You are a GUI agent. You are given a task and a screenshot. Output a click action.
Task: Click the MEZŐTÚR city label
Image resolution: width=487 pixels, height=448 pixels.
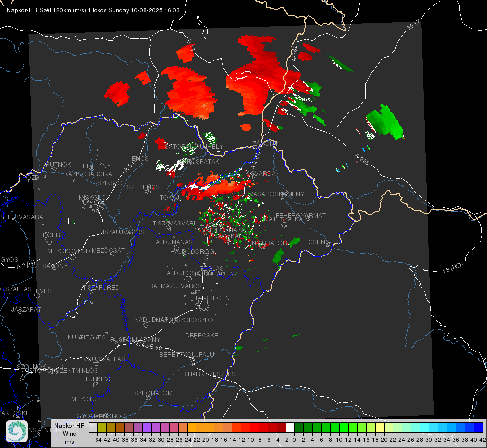pyautogui.click(x=86, y=399)
